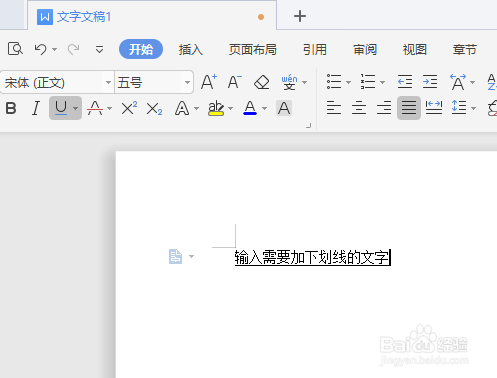Open the phonetic guide dropdown arrow

point(305,82)
